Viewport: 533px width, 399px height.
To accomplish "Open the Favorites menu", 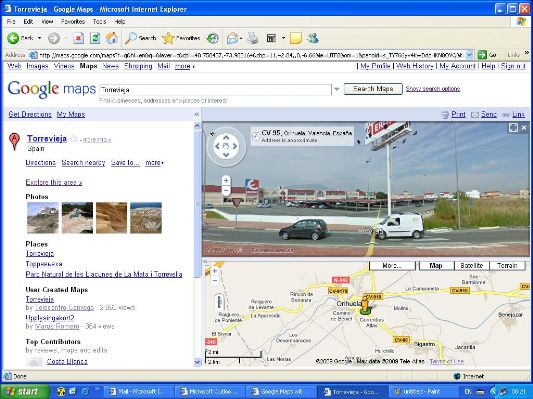I will point(73,21).
